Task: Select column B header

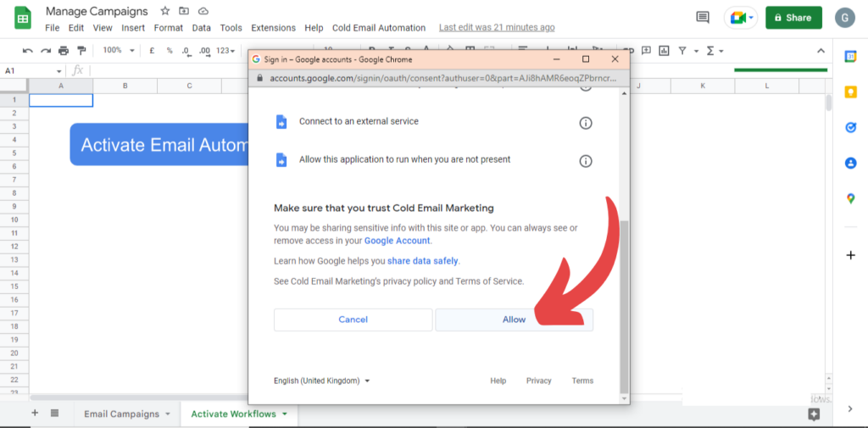Action: click(125, 86)
